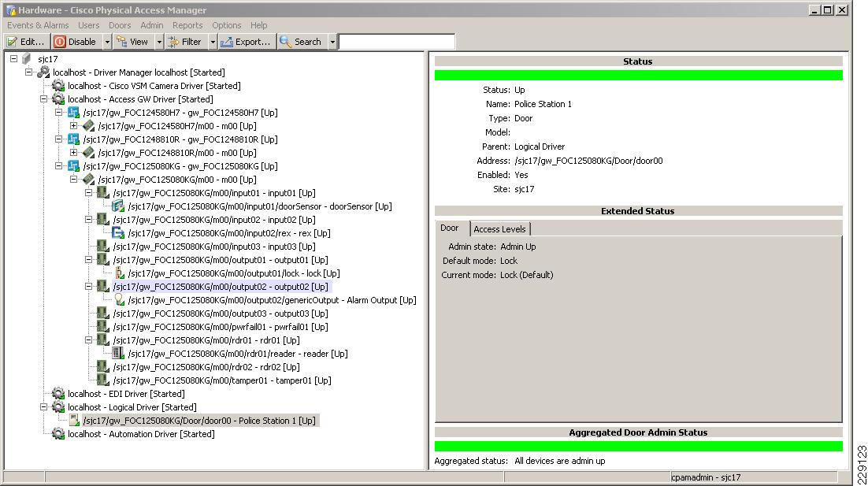Collapse the Driver Manager localhost node

pyautogui.click(x=29, y=72)
